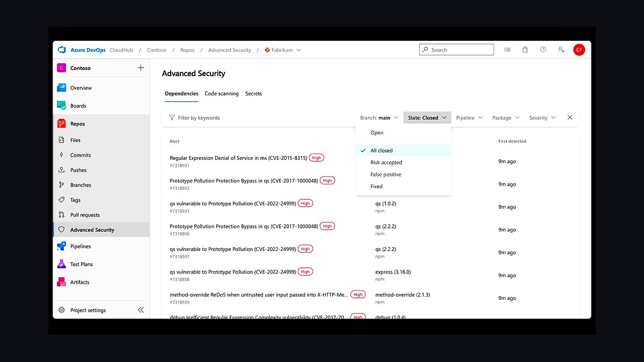The image size is (644, 362).
Task: Open alert #7318936 Prototype Pollution Protection Bypass
Action: 244,226
